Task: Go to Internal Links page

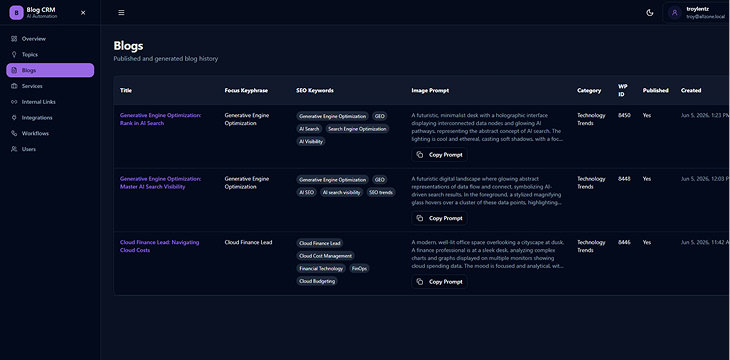Action: 50,102
